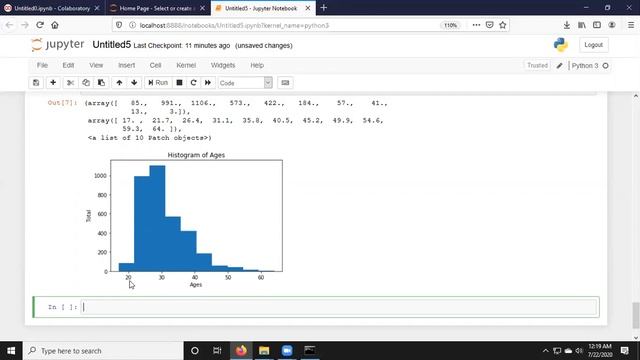Rename the notebook title Untitled5
640x360 pixels.
click(x=111, y=45)
